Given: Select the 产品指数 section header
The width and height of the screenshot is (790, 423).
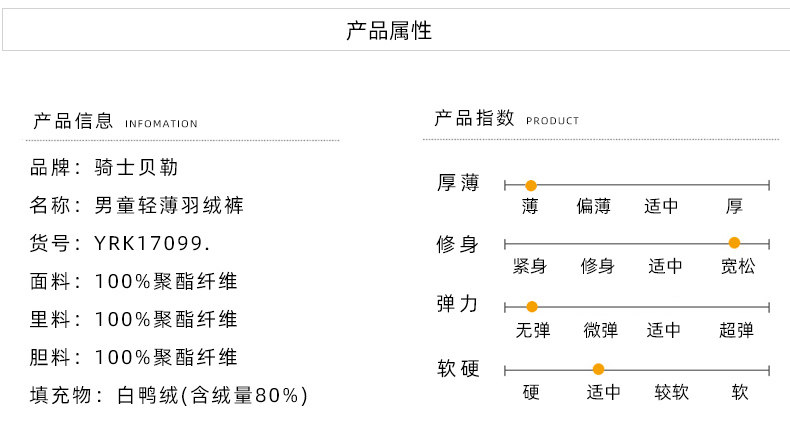Looking at the screenshot, I should (474, 118).
